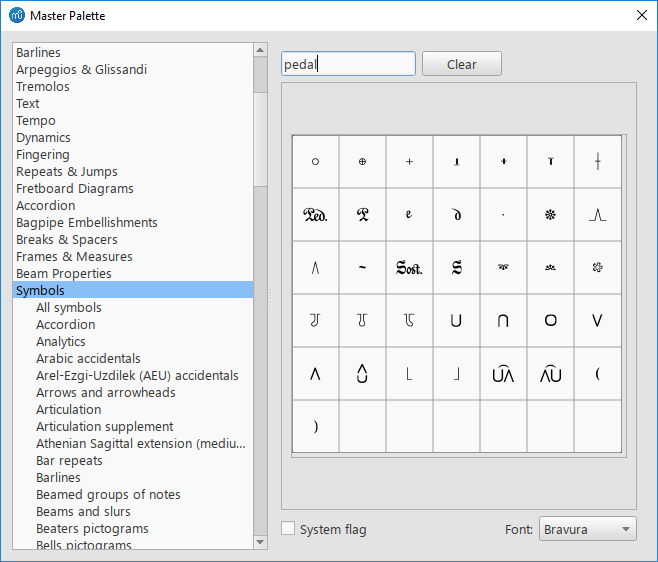Choose 'Articulation supplement' symbol subcategory

pos(104,427)
